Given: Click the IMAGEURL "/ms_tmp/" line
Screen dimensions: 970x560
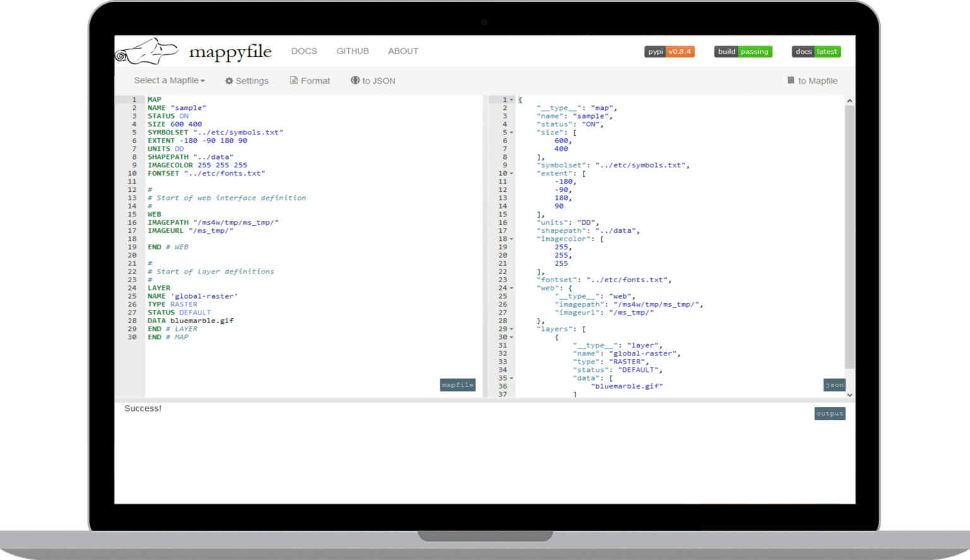Looking at the screenshot, I should tap(191, 231).
